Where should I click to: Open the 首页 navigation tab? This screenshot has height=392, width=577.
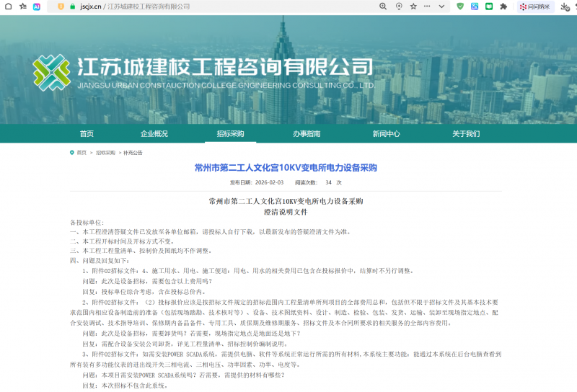87,133
